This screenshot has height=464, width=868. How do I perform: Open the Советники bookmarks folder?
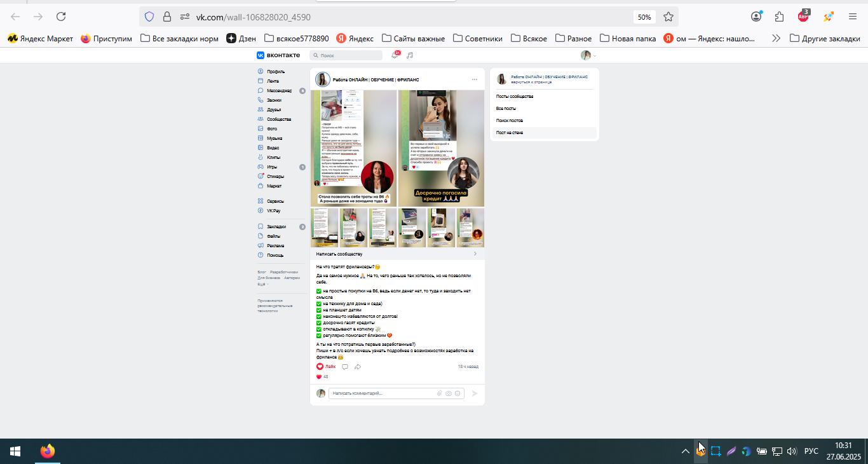pyautogui.click(x=477, y=38)
